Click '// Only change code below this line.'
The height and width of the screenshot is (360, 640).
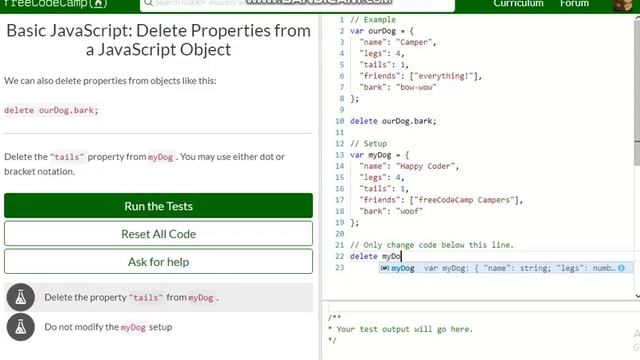pos(432,245)
